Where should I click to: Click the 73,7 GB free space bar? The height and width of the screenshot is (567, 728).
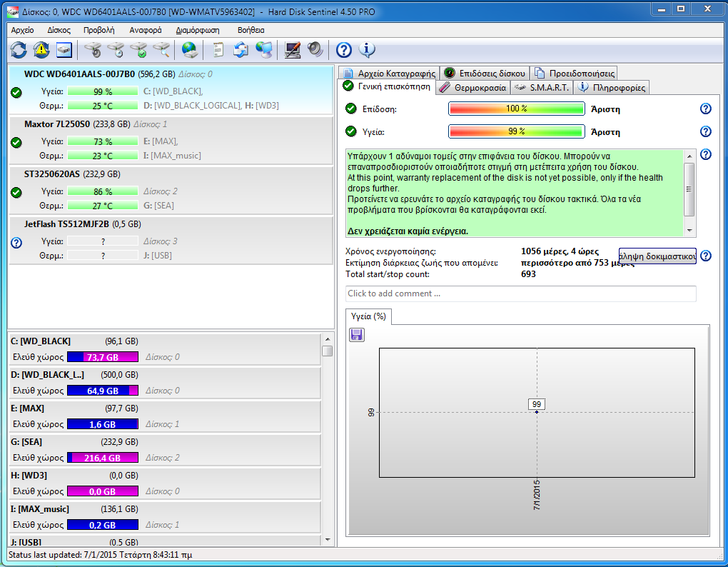pyautogui.click(x=103, y=357)
